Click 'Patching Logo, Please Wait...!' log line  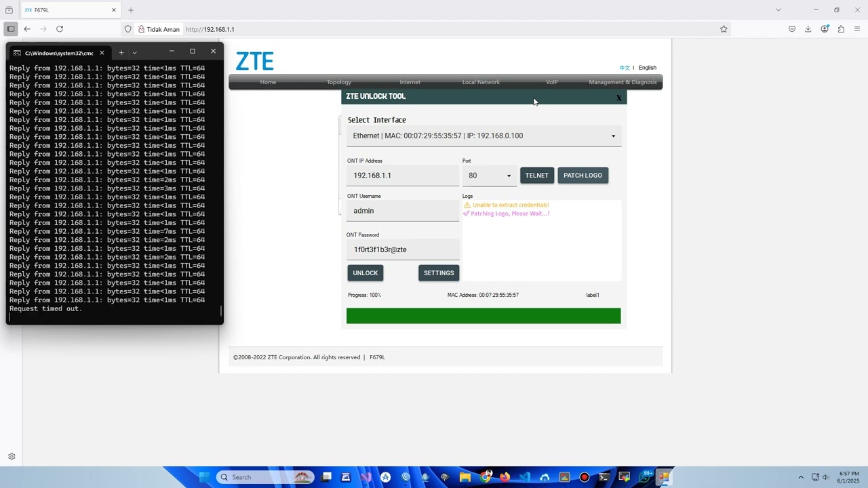(x=506, y=213)
